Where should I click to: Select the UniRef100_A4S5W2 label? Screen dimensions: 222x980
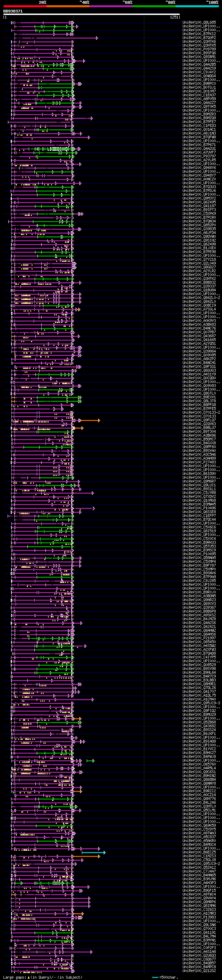click(199, 646)
